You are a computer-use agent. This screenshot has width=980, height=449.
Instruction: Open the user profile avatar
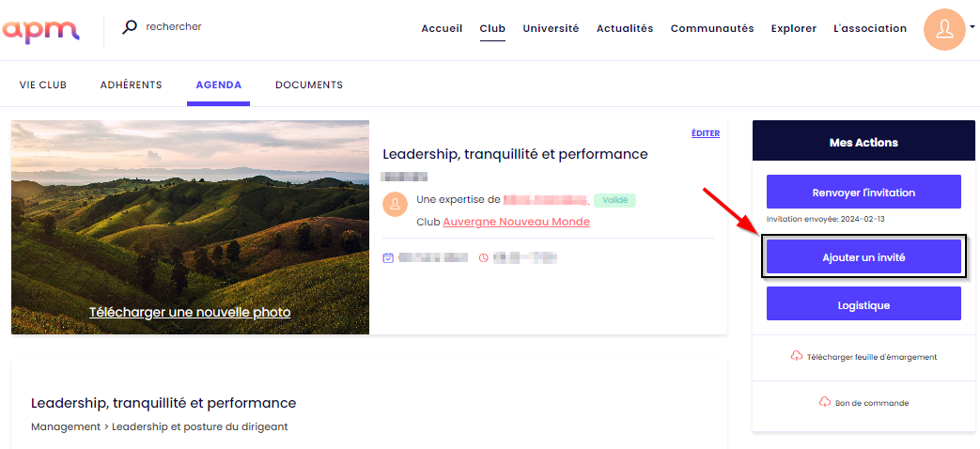point(944,29)
